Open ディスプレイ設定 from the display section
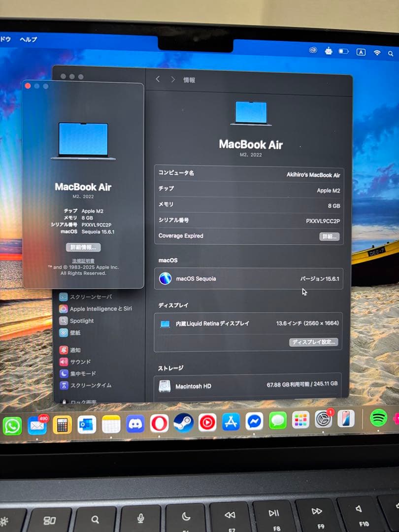Image resolution: width=399 pixels, height=532 pixels. [314, 342]
